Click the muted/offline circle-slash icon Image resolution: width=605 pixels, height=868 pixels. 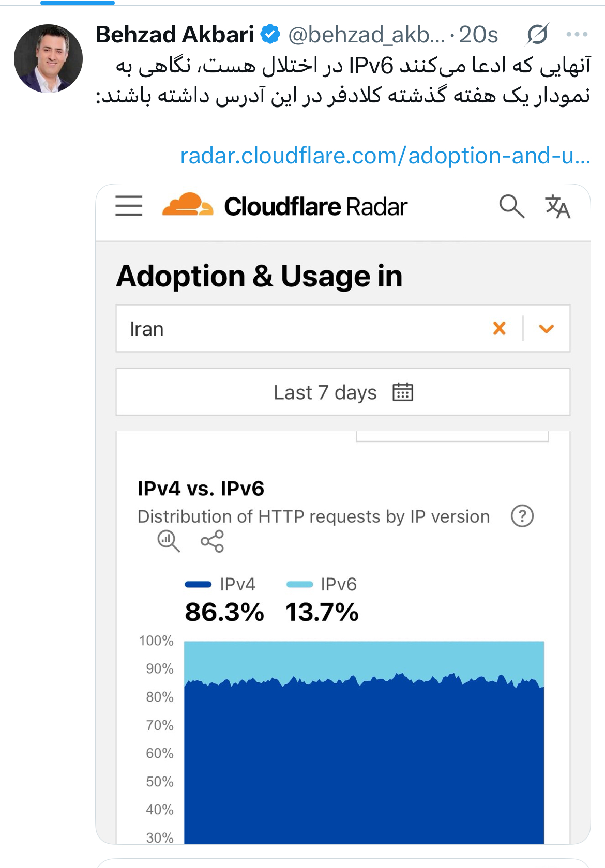537,35
